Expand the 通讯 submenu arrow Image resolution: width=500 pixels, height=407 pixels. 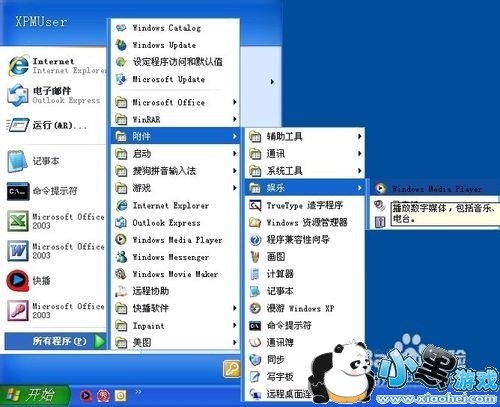[x=360, y=154]
